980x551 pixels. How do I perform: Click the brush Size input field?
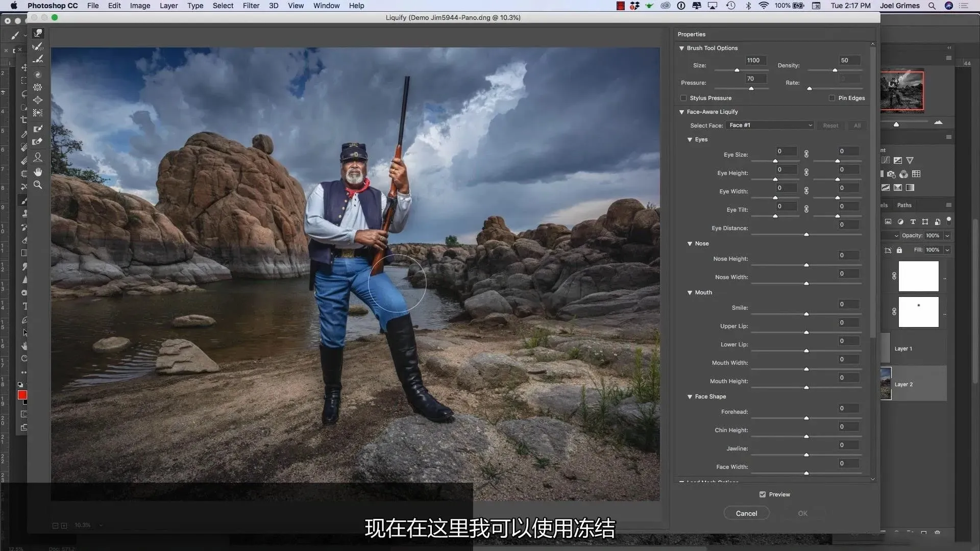click(755, 60)
